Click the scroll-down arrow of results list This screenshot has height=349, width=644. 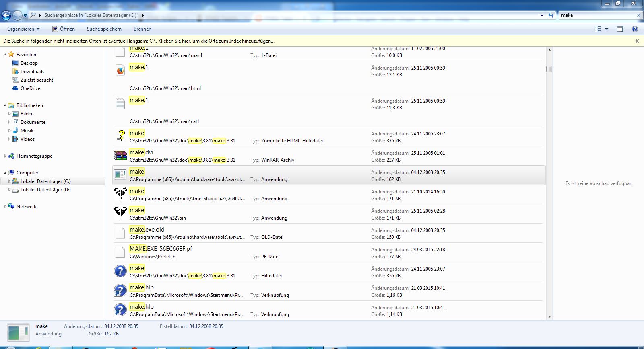pos(549,317)
